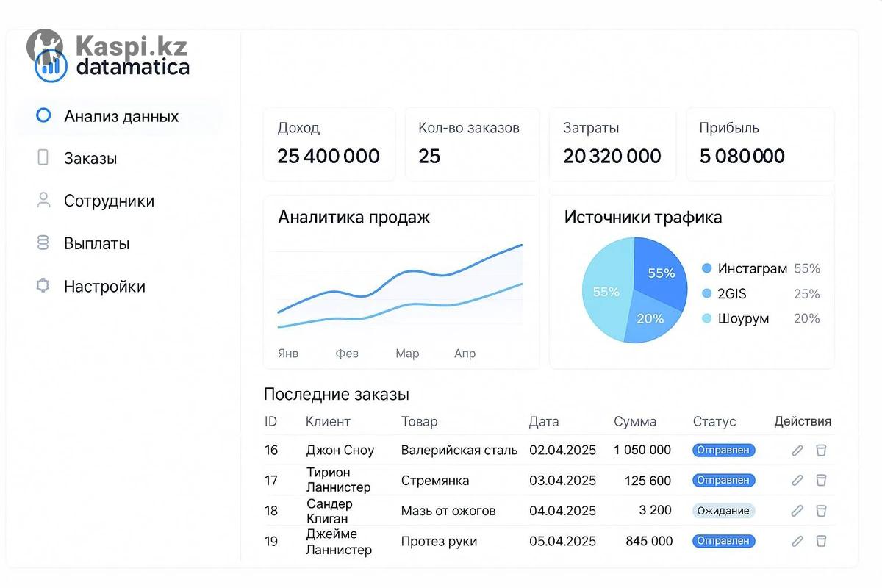Click the 05.04.2025 date cell
This screenshot has height=588, width=882.
[562, 542]
